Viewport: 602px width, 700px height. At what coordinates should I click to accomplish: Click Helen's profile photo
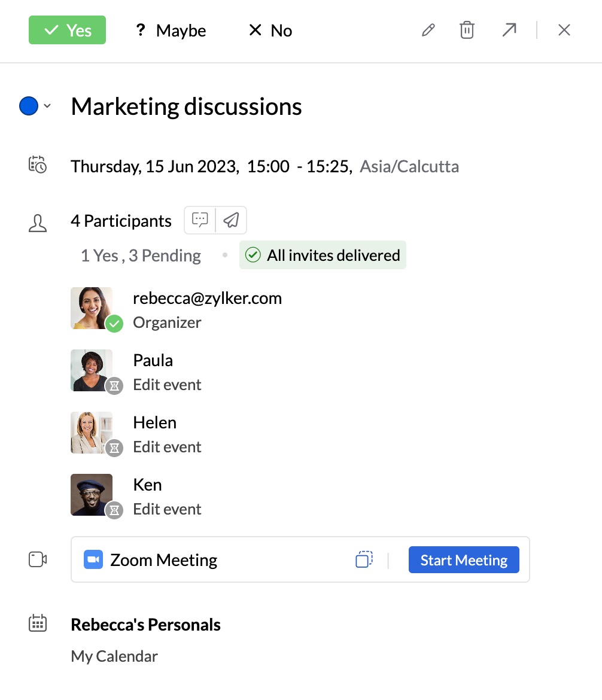click(92, 432)
